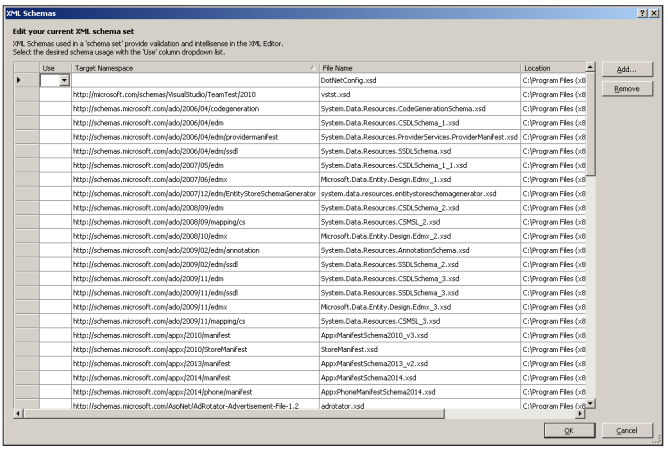Click the current row indicator arrow
Image resolution: width=668 pixels, height=451 pixels.
pyautogui.click(x=18, y=80)
